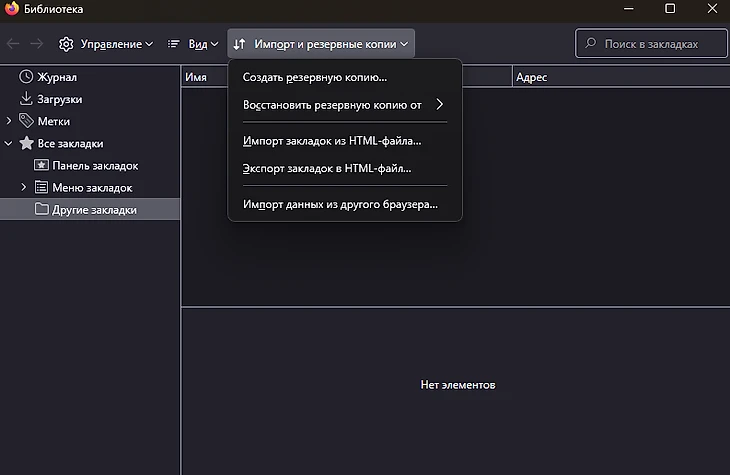Click the forward arrow in the toolbar
This screenshot has width=730, height=475.
(36, 44)
